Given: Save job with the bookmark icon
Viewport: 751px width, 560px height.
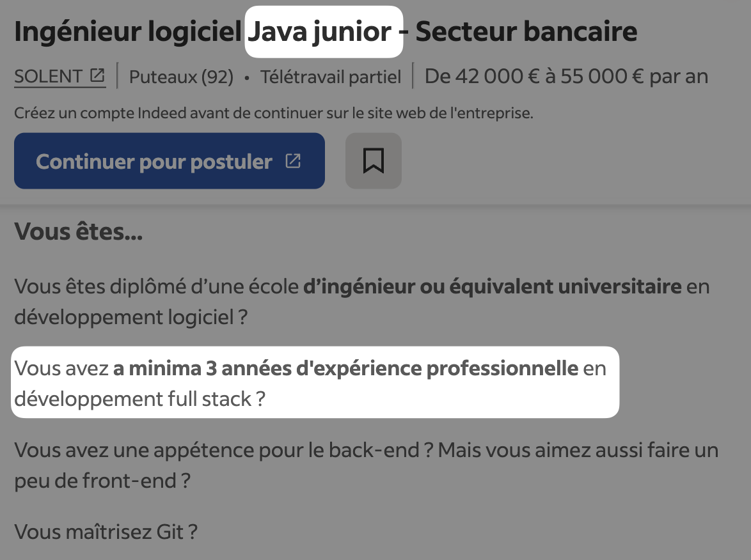Looking at the screenshot, I should point(374,161).
